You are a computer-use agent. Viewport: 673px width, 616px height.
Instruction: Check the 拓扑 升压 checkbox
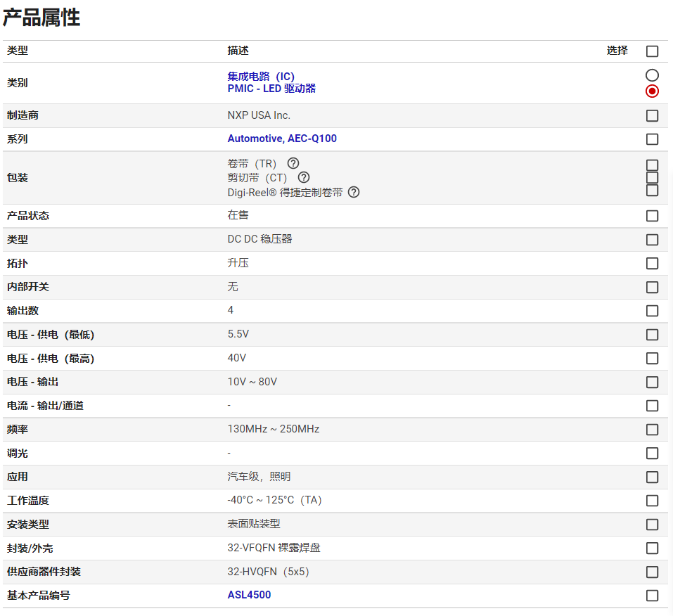click(652, 263)
